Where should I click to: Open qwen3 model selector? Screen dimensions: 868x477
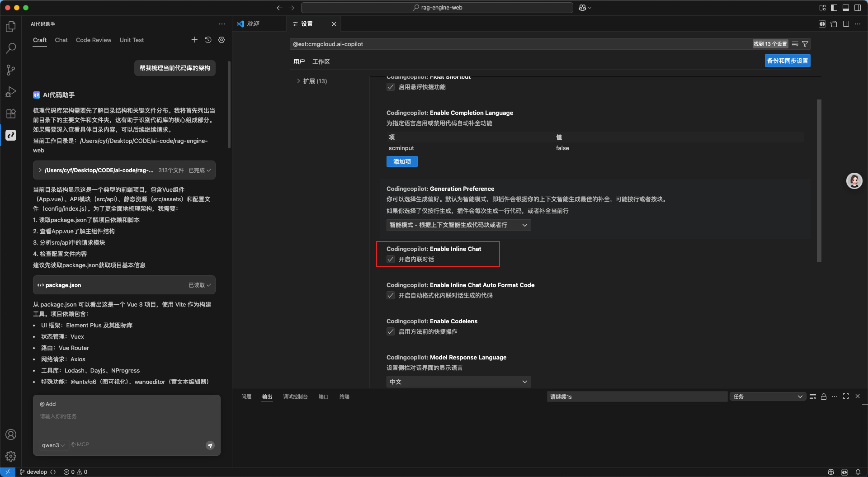click(53, 445)
